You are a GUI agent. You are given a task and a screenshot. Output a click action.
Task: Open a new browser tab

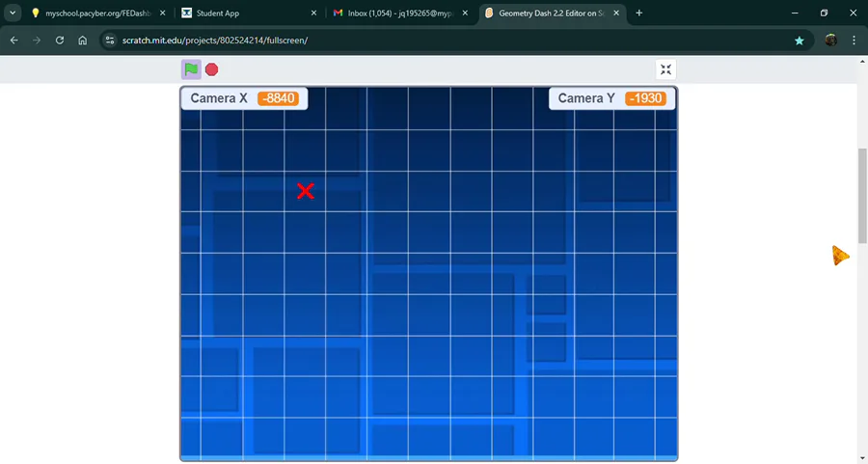point(638,13)
